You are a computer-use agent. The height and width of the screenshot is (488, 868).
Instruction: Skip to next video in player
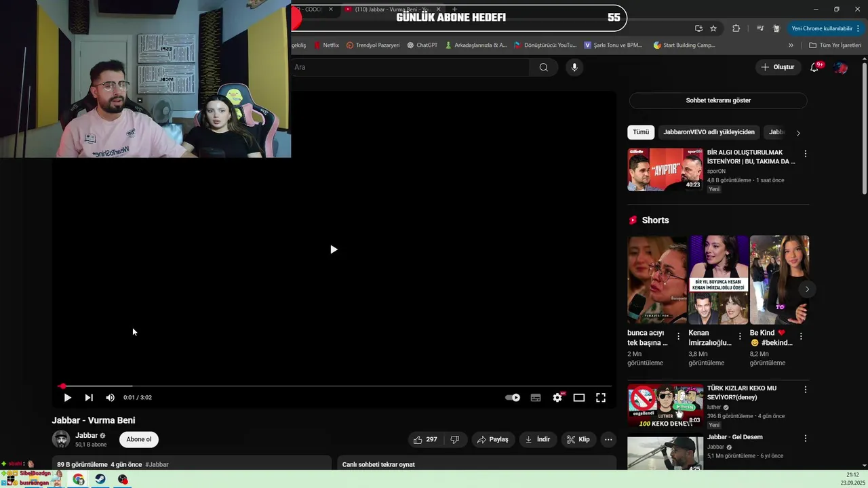89,398
